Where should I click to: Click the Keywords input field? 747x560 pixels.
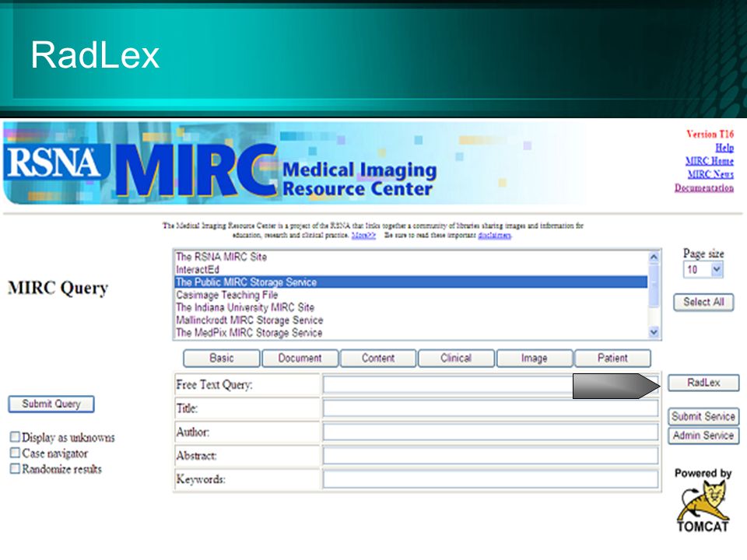pyautogui.click(x=491, y=479)
